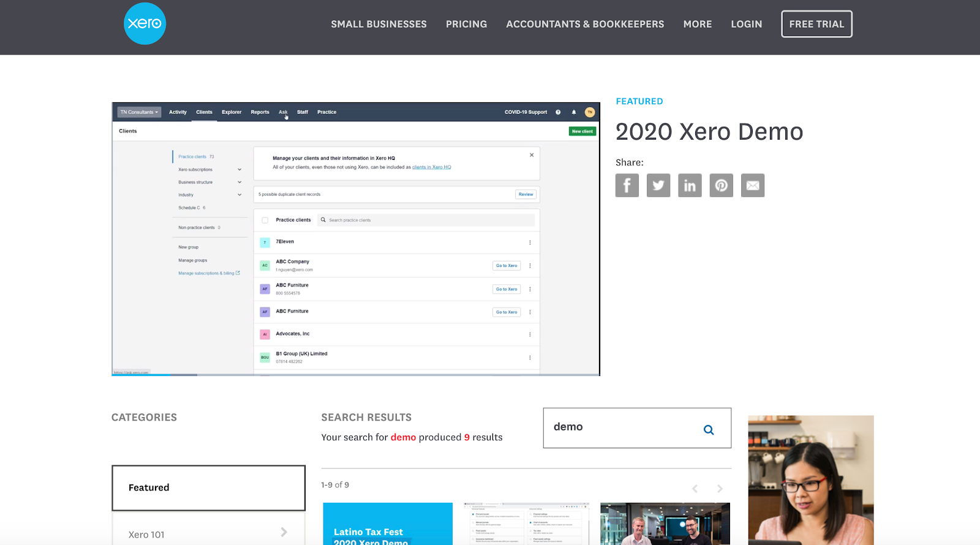Open the TN user avatar in video
The image size is (980, 545).
pos(590,112)
